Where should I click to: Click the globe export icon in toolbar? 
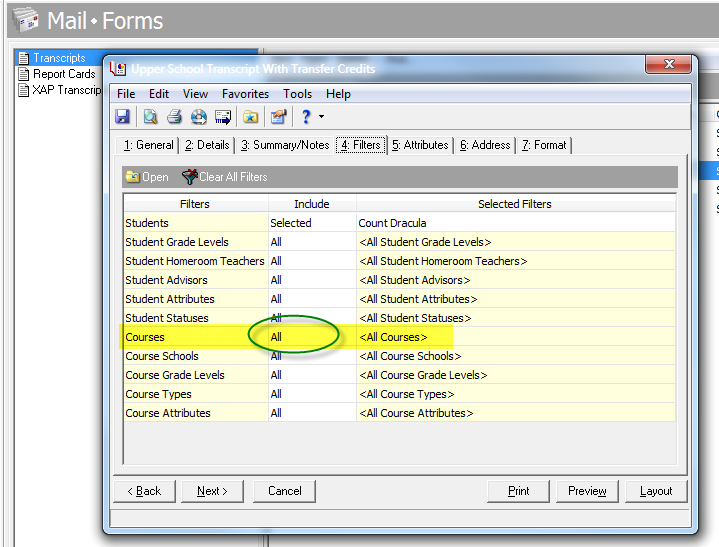tap(199, 116)
